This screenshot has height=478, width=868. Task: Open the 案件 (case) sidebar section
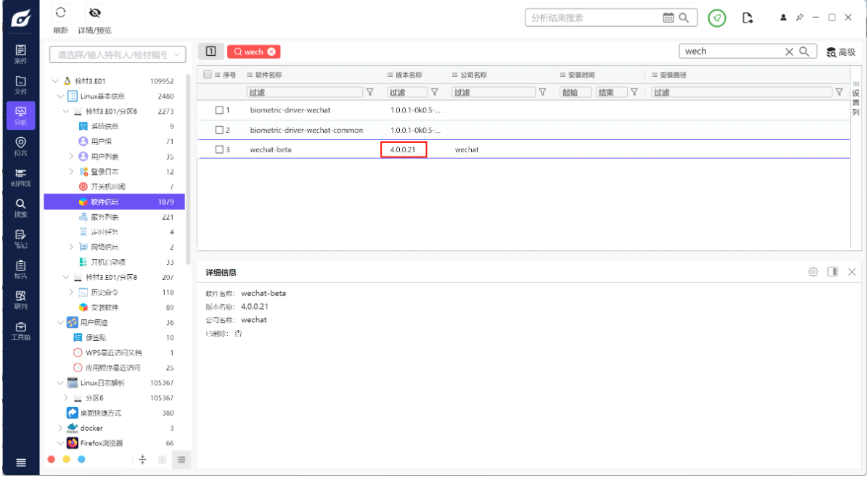[x=20, y=54]
